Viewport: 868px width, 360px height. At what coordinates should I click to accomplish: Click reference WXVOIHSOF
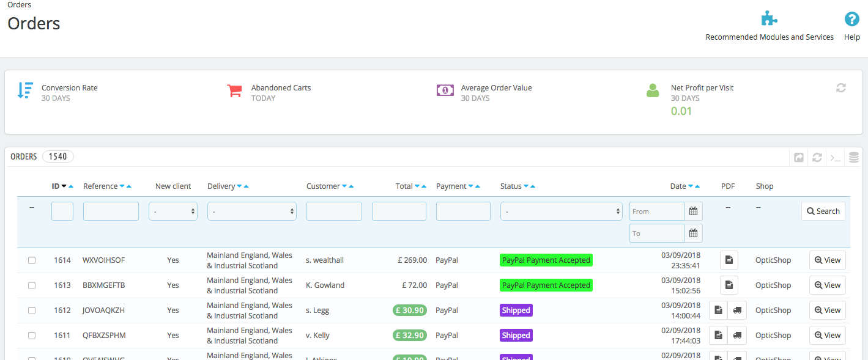click(x=104, y=260)
